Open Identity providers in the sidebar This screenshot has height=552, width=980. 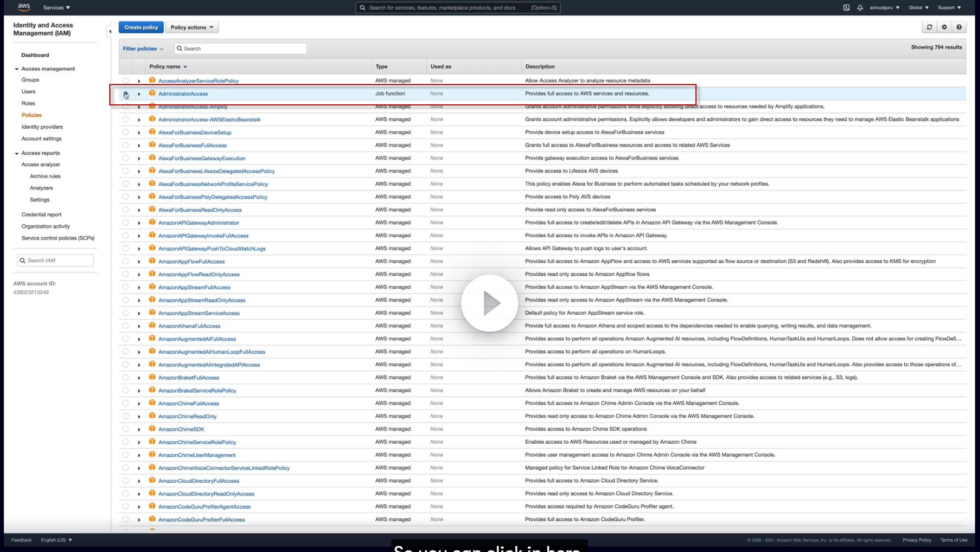click(42, 127)
